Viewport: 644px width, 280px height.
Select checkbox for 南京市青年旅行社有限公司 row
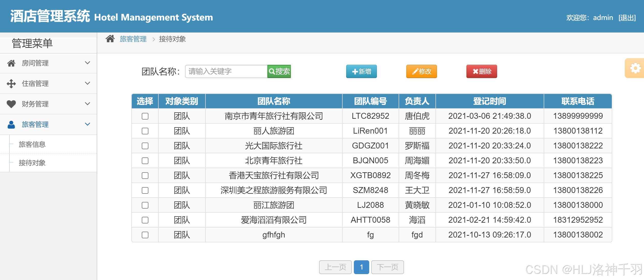click(145, 116)
